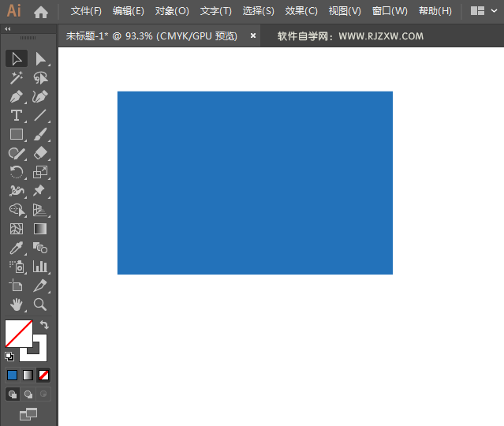
Task: Select the Eyedropper tool
Action: [x=17, y=248]
